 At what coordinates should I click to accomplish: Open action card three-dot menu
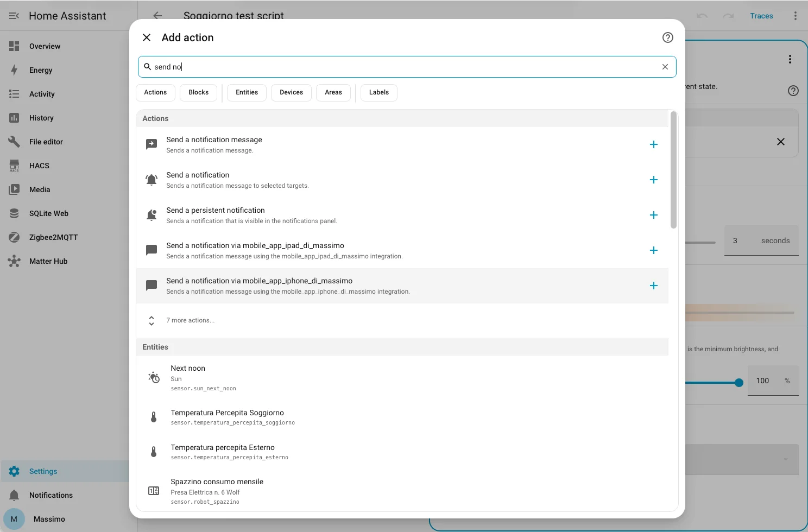pos(790,59)
